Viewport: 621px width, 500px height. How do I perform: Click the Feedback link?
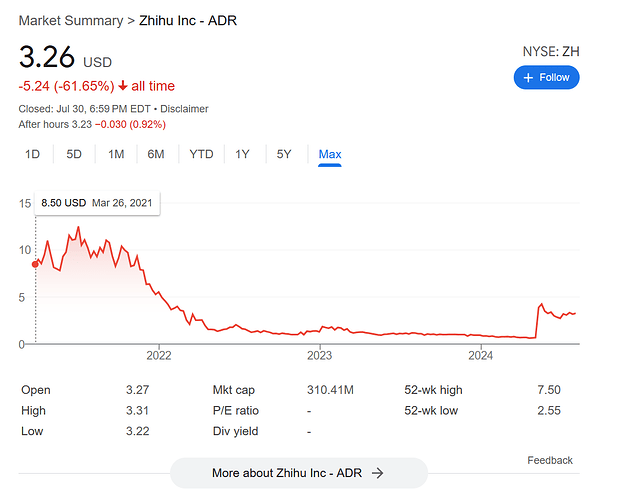coord(549,460)
